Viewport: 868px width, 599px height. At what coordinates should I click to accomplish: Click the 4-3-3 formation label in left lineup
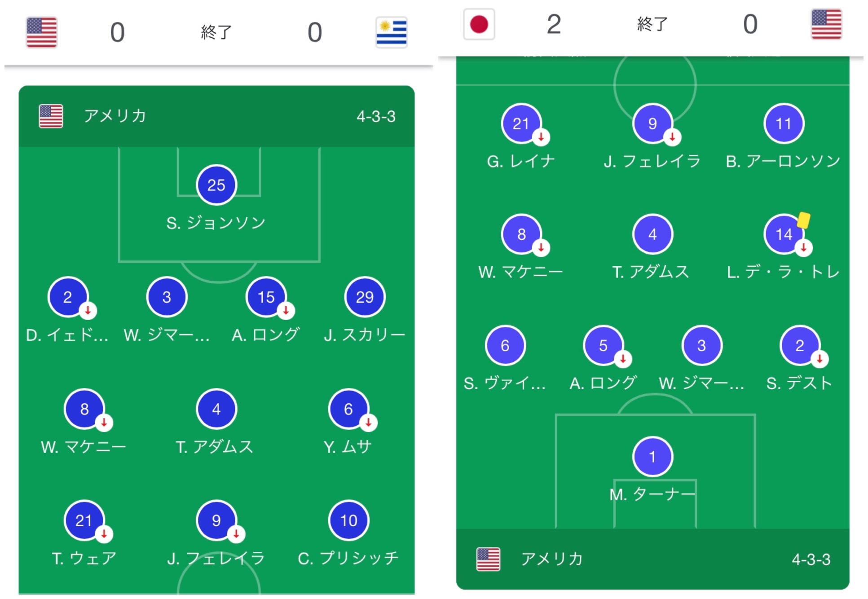click(376, 117)
